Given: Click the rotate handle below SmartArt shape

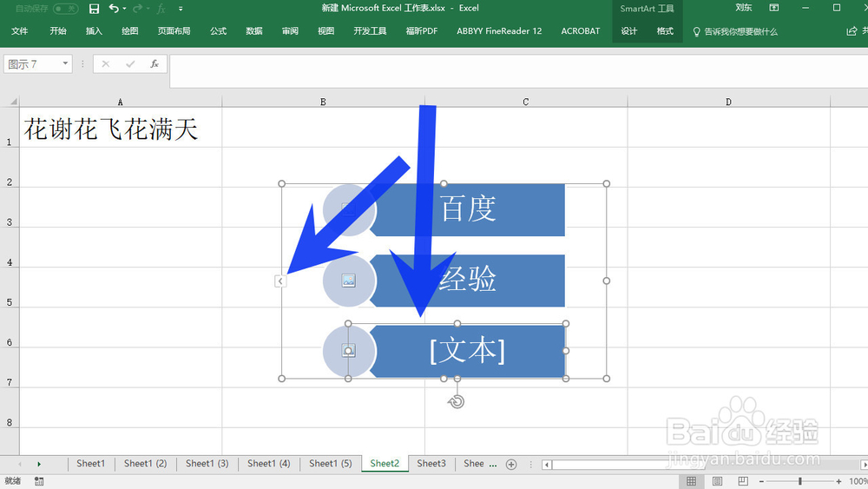Looking at the screenshot, I should (x=457, y=402).
